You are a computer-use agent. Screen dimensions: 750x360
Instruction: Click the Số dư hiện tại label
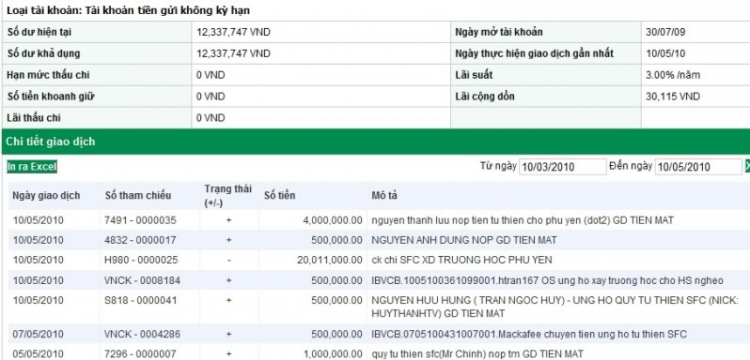pyautogui.click(x=40, y=33)
